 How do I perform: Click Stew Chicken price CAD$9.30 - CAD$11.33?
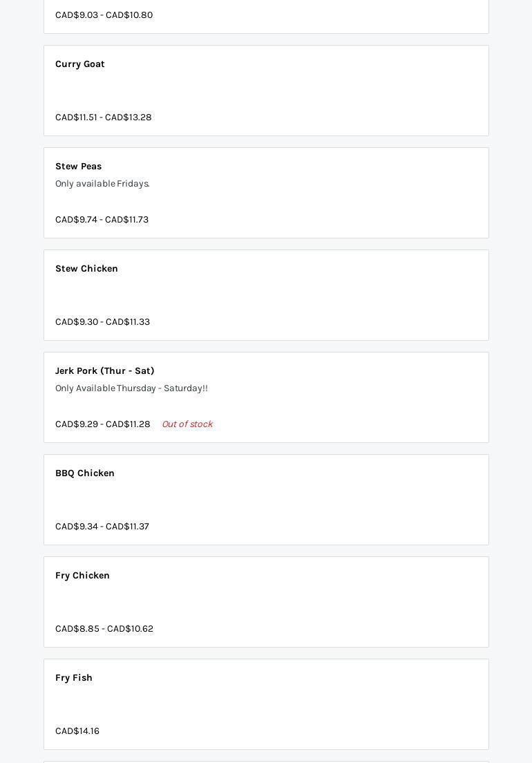(x=102, y=322)
